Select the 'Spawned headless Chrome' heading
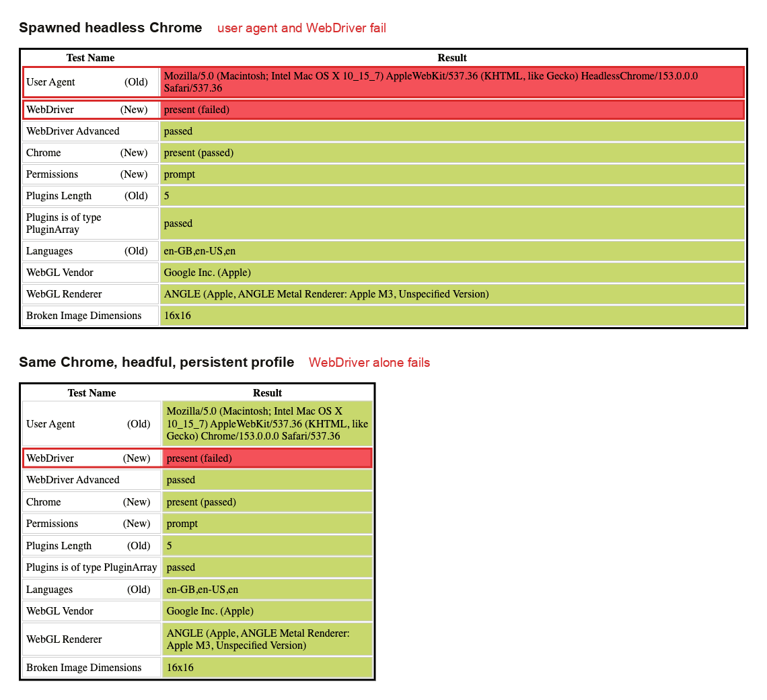Image resolution: width=767 pixels, height=700 pixels. (x=110, y=28)
